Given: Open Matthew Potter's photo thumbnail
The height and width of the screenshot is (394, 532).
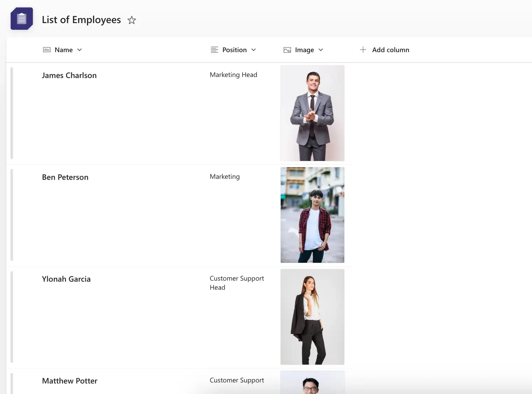Looking at the screenshot, I should (312, 382).
